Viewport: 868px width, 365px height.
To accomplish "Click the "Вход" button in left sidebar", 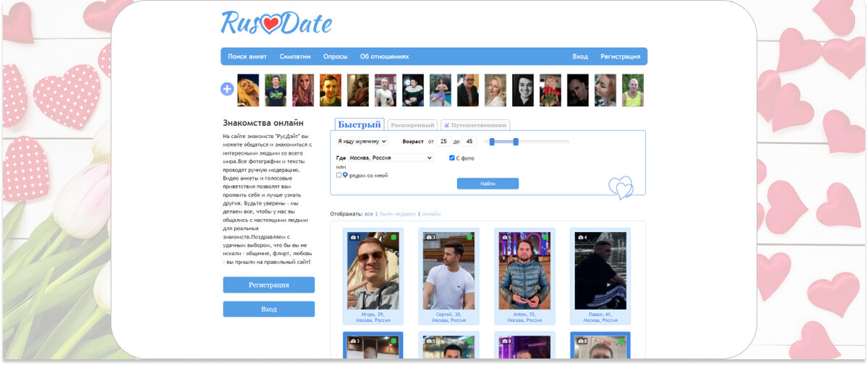I will (x=269, y=309).
